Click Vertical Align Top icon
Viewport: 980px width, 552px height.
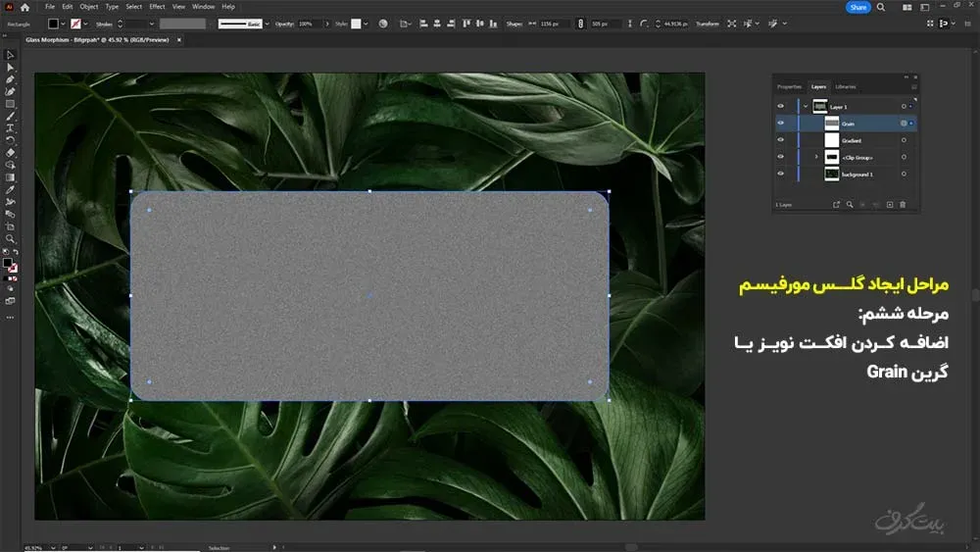(x=466, y=24)
